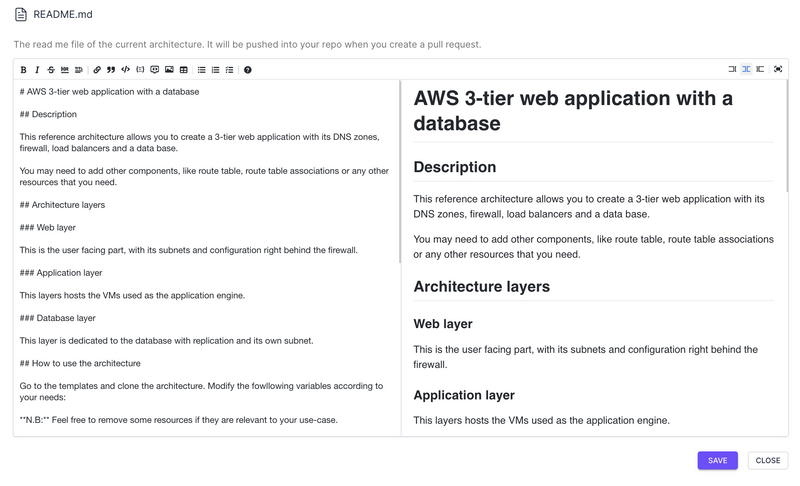Click the '## Description' line in the editor
The image size is (800, 486).
coord(48,114)
